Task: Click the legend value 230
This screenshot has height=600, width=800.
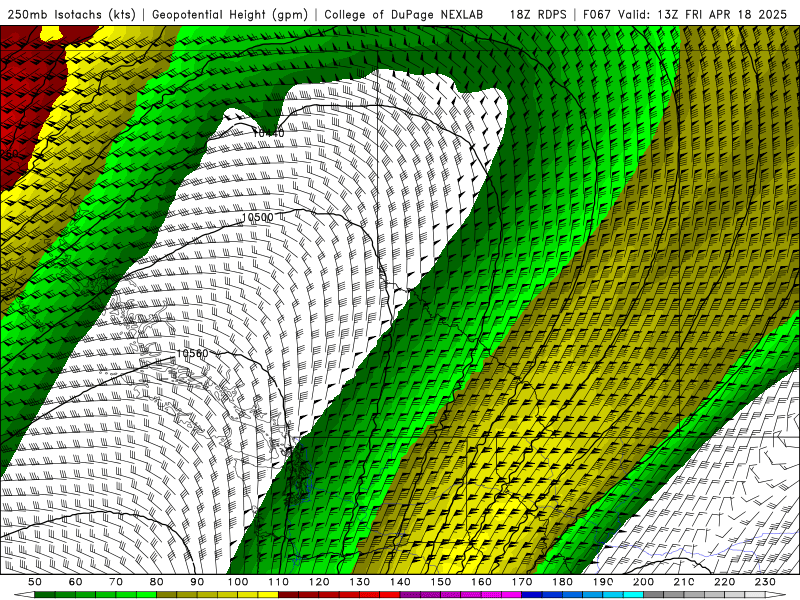Action: [765, 582]
